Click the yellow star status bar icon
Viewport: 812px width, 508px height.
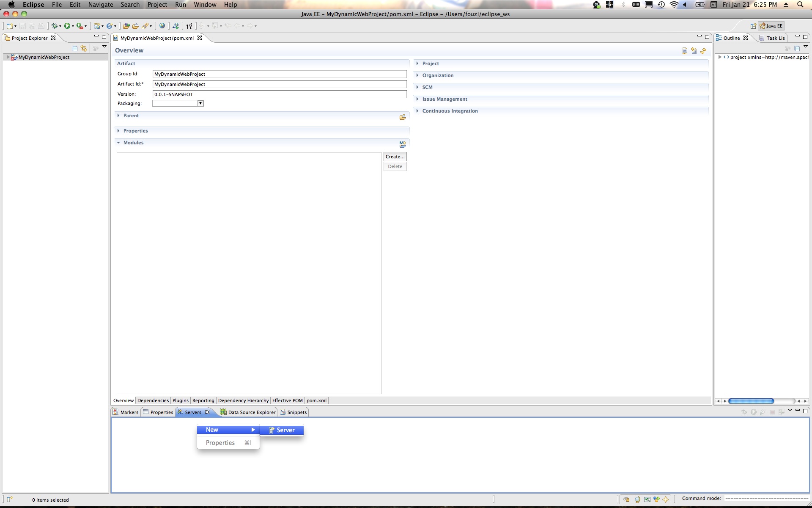666,500
